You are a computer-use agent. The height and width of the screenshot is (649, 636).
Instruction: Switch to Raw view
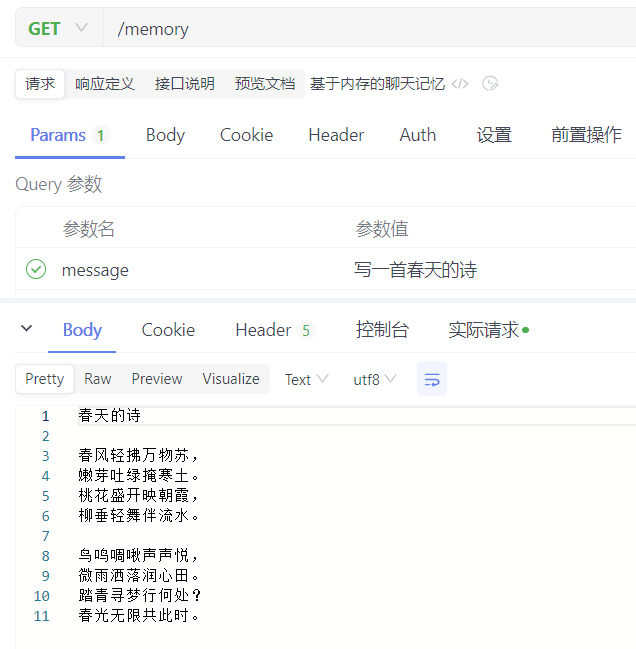(98, 379)
